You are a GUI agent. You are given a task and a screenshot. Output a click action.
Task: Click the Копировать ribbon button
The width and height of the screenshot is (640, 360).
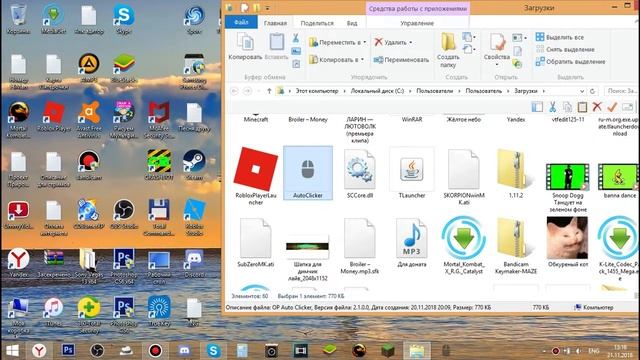[245, 47]
